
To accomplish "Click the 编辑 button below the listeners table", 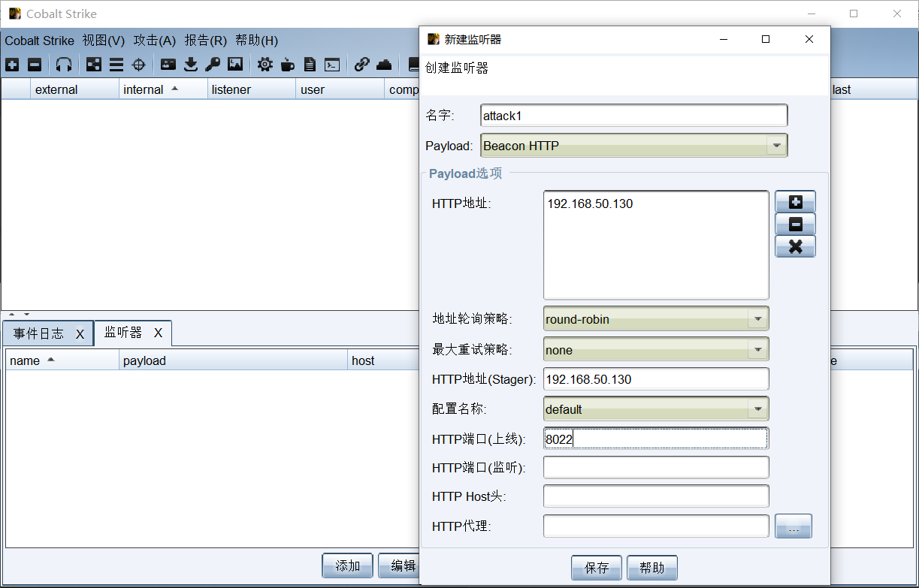I will (x=399, y=565).
